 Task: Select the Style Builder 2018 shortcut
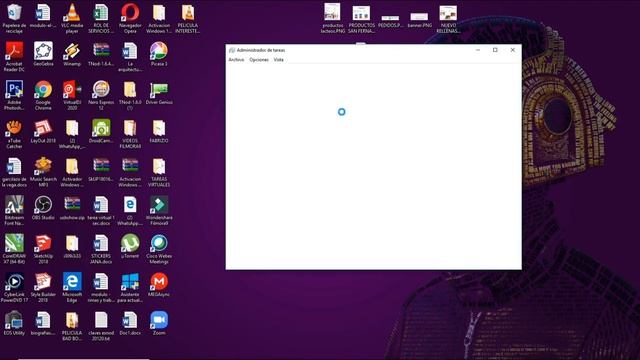point(43,287)
